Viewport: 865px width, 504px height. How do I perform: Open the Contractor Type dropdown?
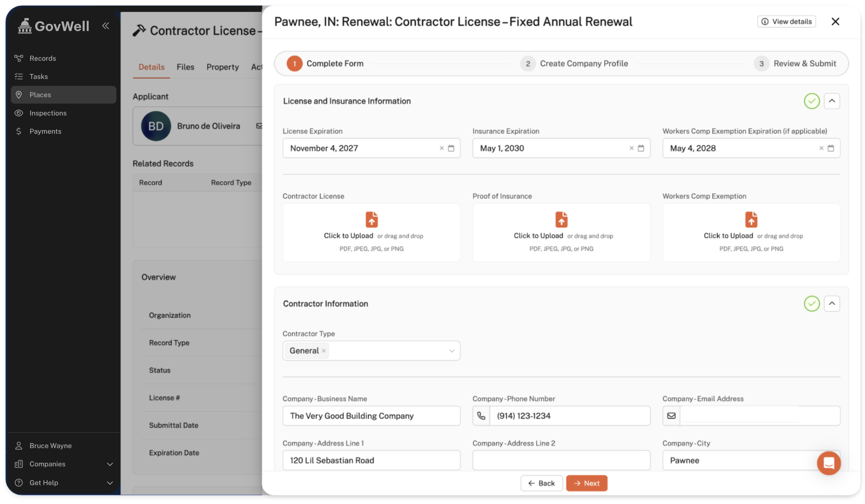coord(451,351)
